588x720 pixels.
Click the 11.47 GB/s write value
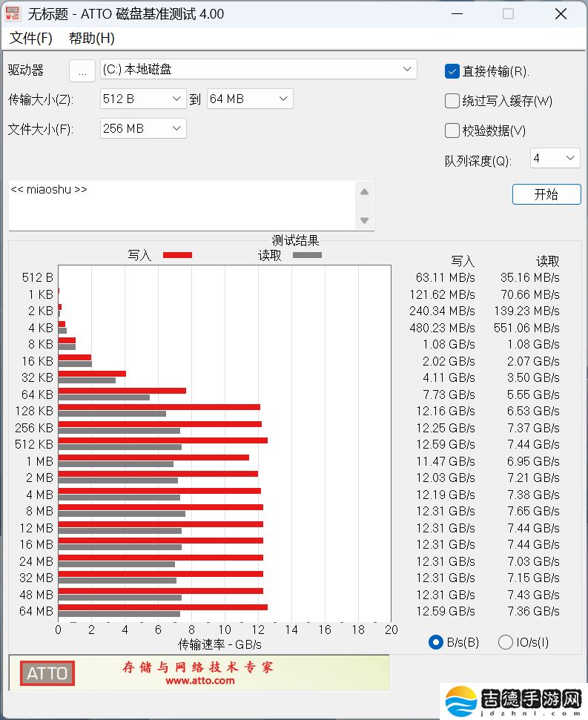[445, 461]
